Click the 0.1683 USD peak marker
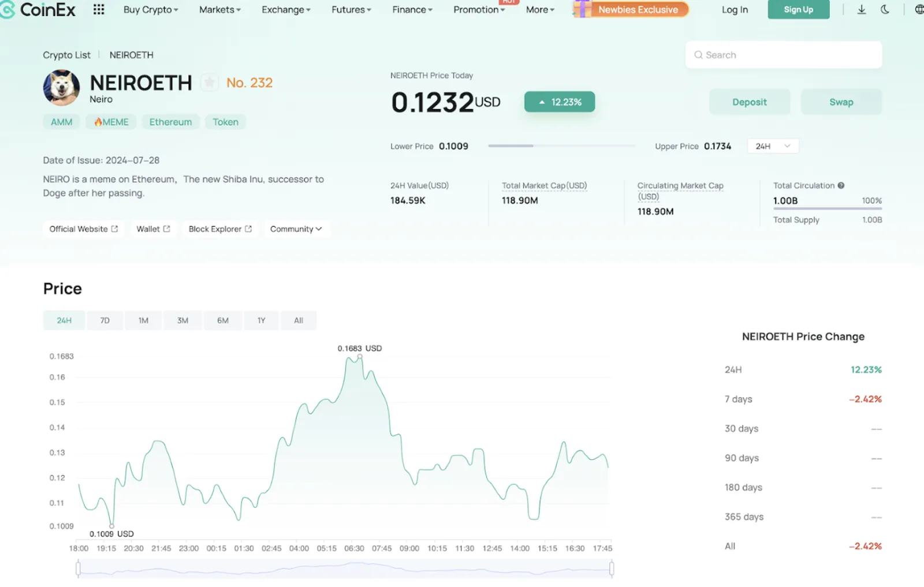924x587 pixels. click(x=360, y=357)
